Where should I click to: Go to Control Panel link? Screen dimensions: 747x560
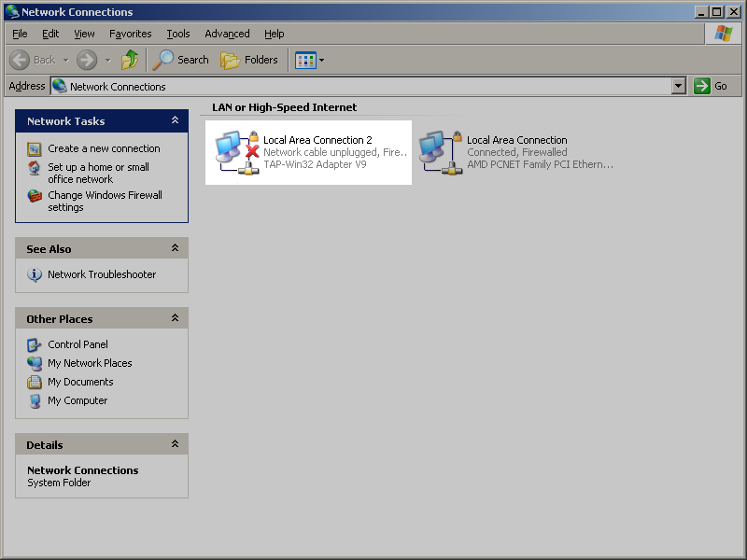[x=78, y=344]
